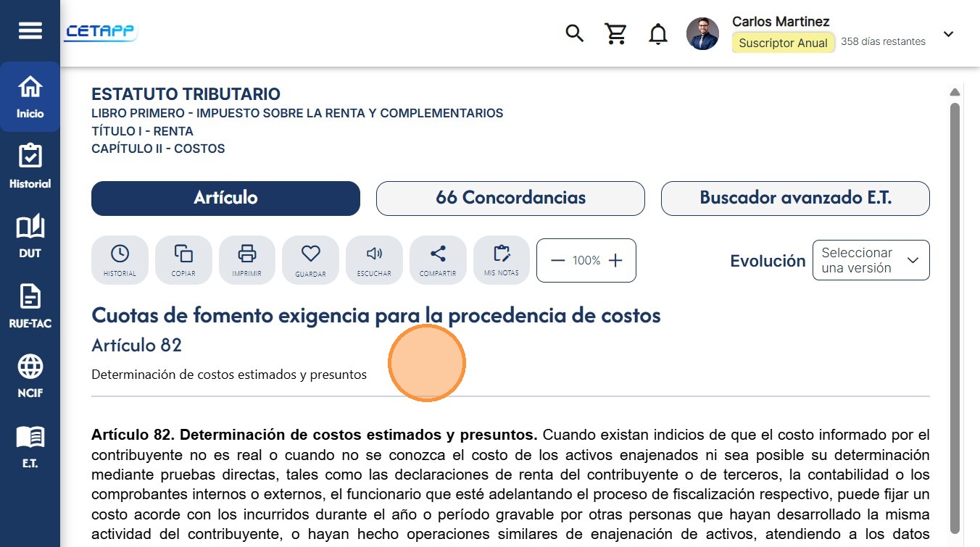Image resolution: width=980 pixels, height=547 pixels.
Task: Increase zoom with the plus button
Action: click(615, 261)
